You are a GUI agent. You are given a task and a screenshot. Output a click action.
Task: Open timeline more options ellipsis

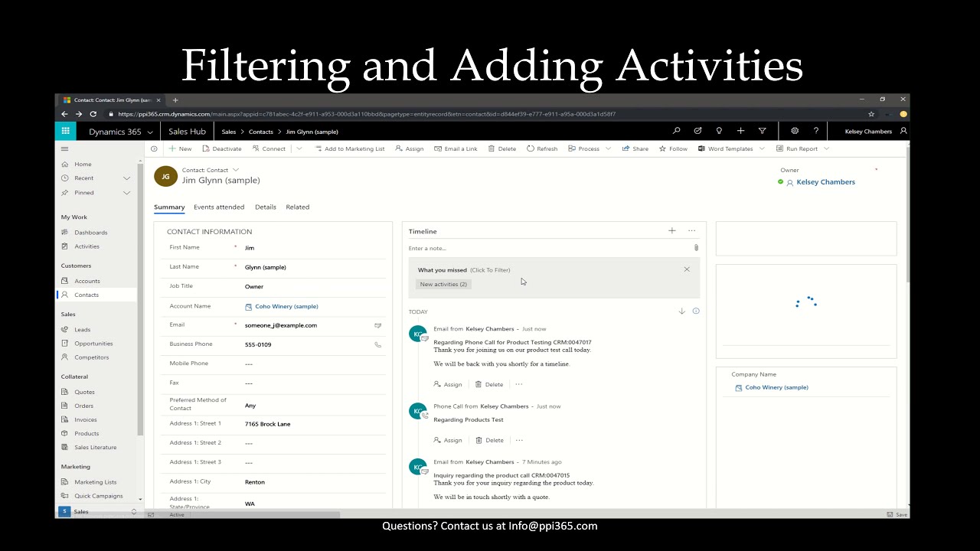click(692, 230)
